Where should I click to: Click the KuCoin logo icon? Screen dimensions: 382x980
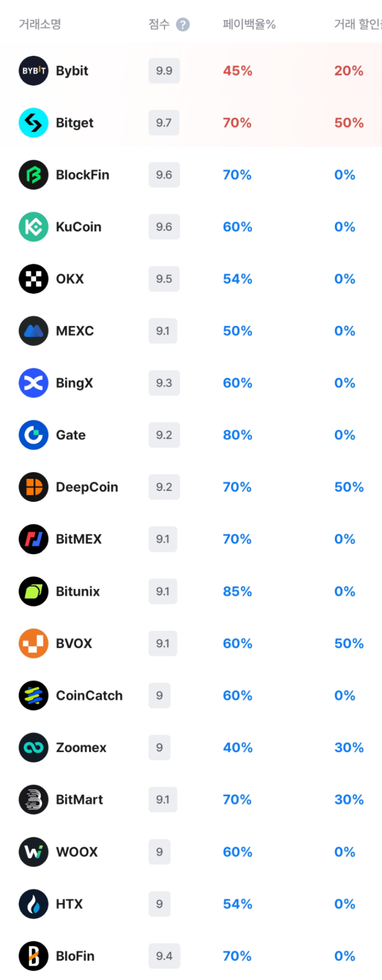coord(33,227)
